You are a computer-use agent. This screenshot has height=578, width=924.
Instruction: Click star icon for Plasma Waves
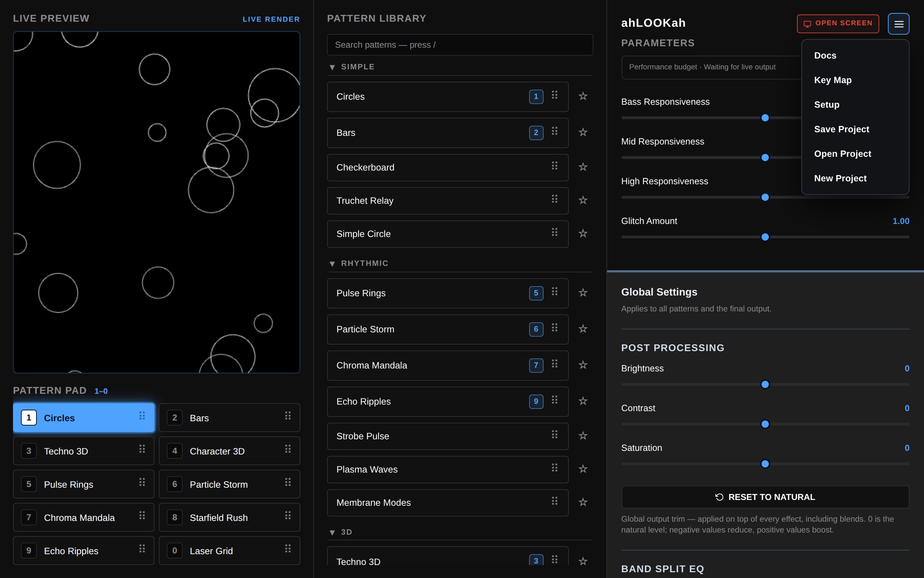coord(583,469)
